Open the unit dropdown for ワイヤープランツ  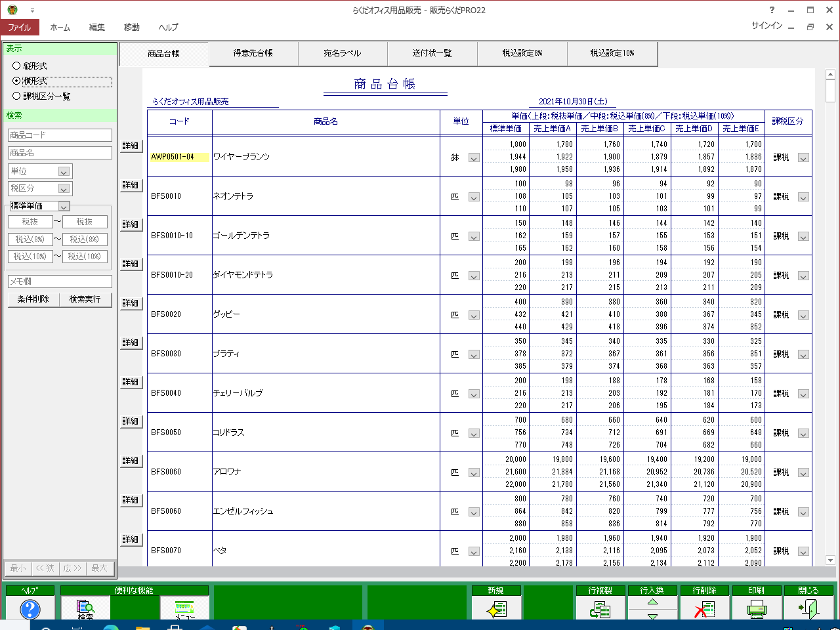(474, 157)
